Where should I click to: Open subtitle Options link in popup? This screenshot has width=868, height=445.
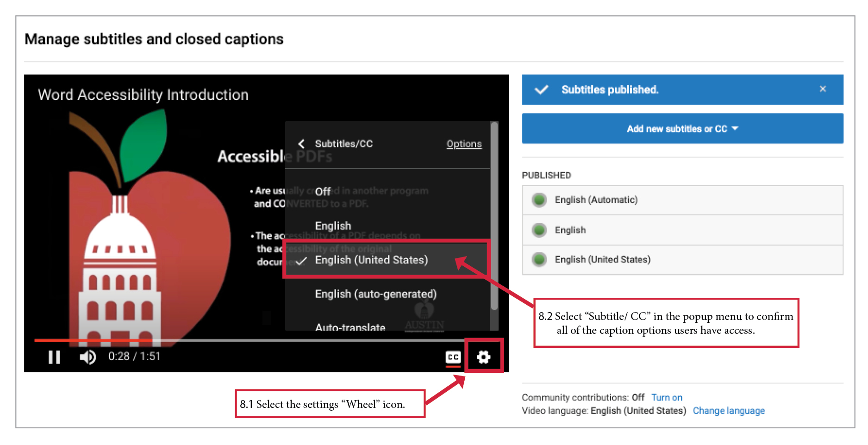pos(463,144)
